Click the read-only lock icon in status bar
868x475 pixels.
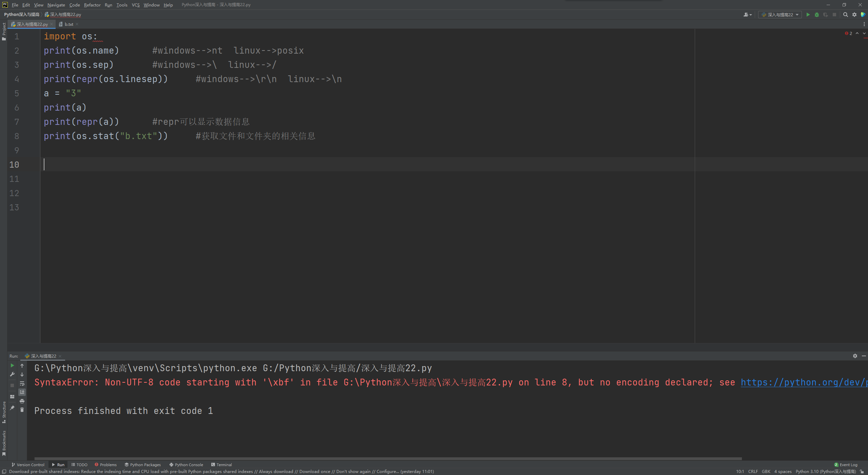coord(862,472)
